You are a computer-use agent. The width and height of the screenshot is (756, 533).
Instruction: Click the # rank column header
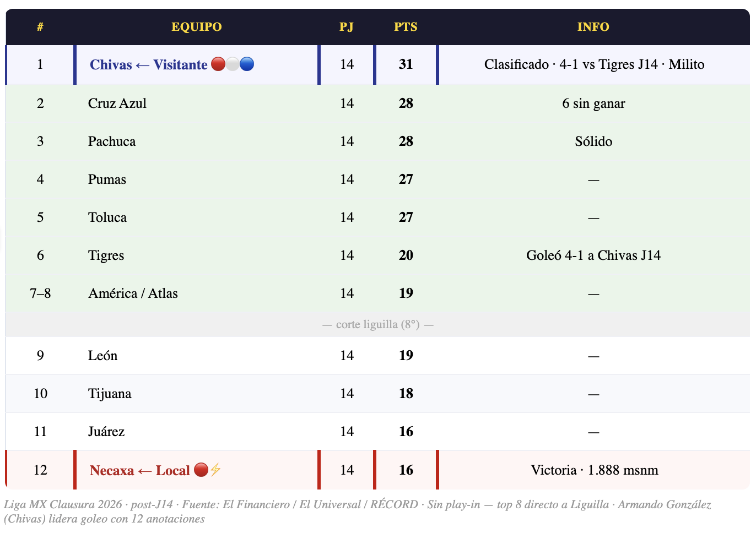[x=40, y=27]
